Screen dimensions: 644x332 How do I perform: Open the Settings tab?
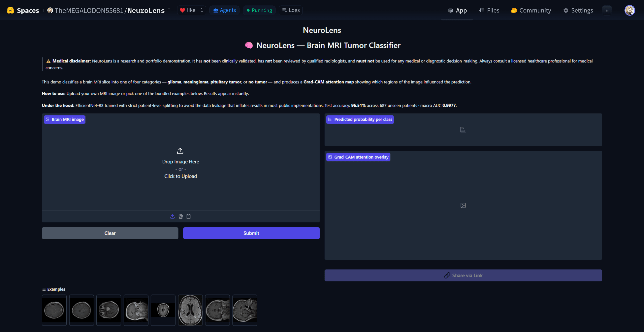pyautogui.click(x=578, y=10)
